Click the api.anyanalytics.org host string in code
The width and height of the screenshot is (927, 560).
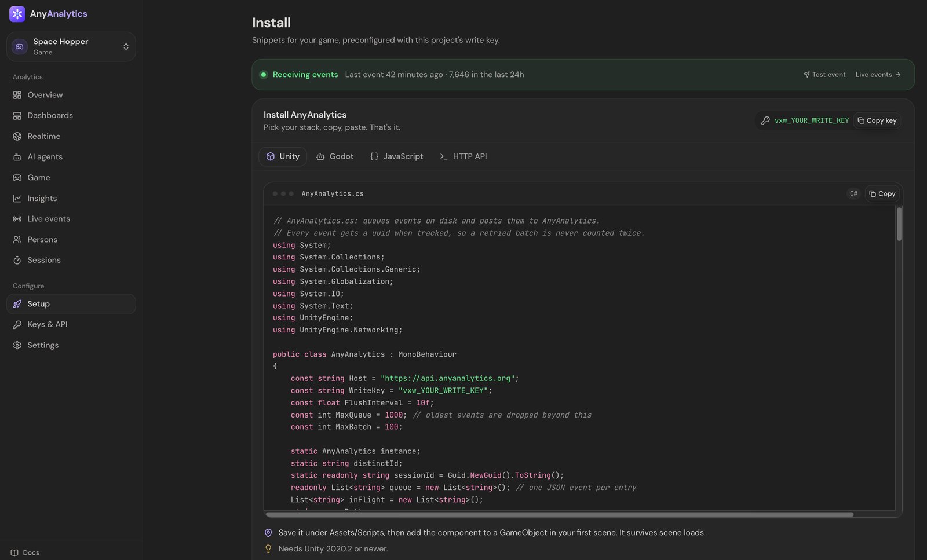click(448, 379)
